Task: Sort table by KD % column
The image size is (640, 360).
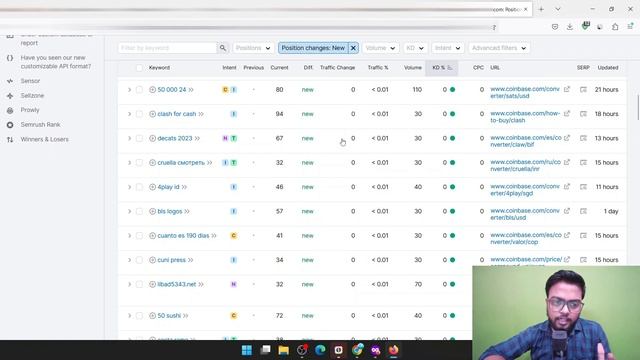Action: click(x=442, y=68)
